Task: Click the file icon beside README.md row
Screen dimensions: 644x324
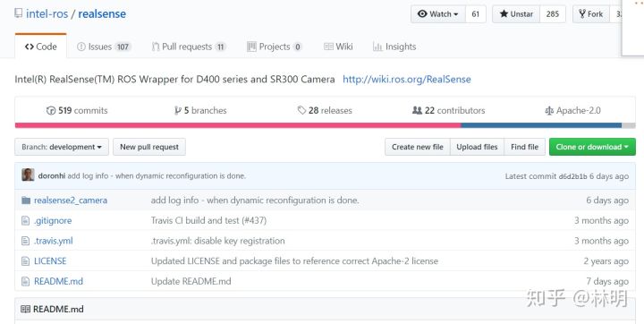Action: [25, 281]
